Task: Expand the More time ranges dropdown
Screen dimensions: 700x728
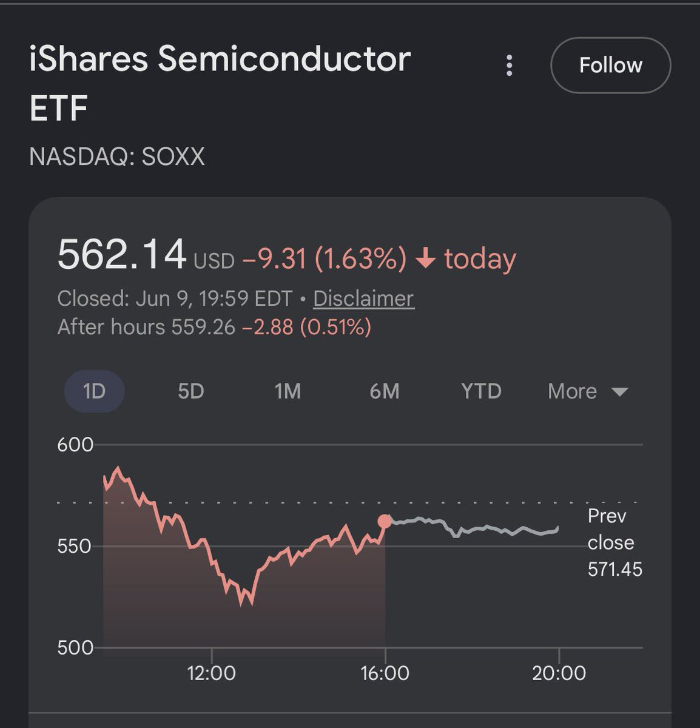Action: (587, 391)
